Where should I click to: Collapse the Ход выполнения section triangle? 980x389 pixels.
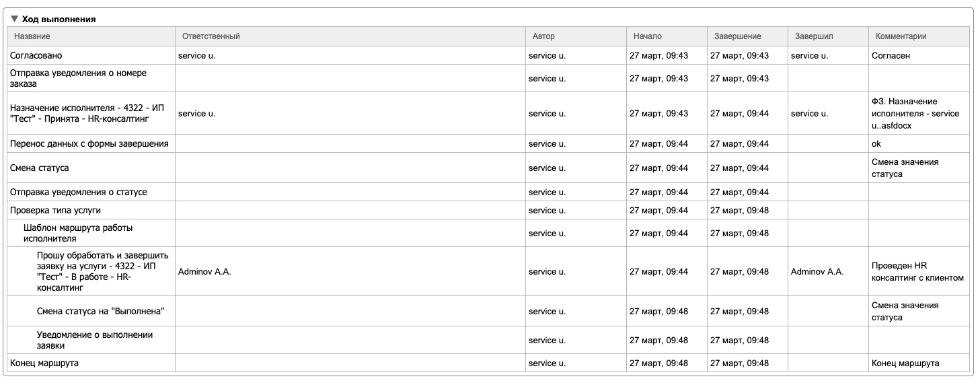[14, 19]
